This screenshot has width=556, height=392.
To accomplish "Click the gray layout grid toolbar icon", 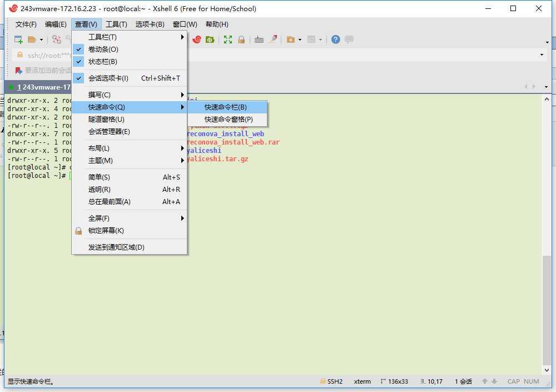I will [311, 39].
